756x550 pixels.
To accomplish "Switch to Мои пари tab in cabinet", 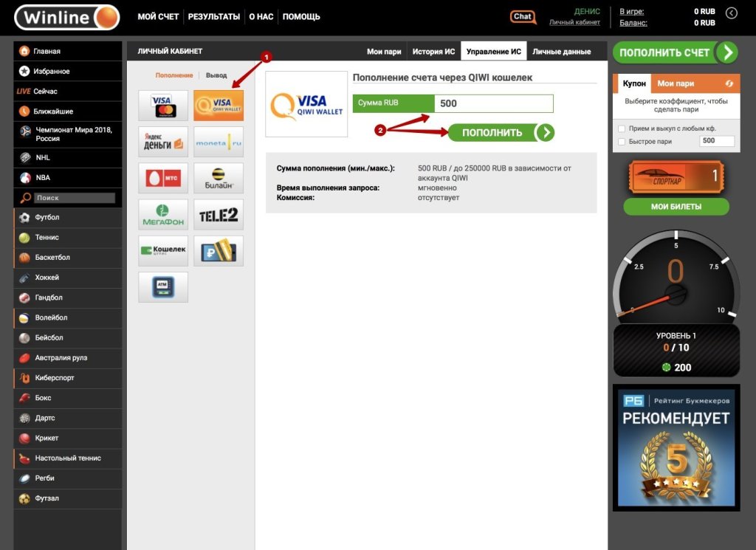I will 384,52.
